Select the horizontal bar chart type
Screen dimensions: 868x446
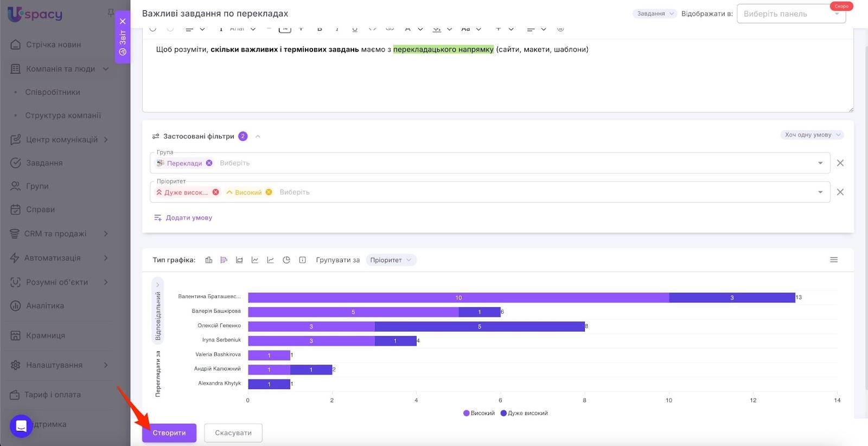(224, 260)
